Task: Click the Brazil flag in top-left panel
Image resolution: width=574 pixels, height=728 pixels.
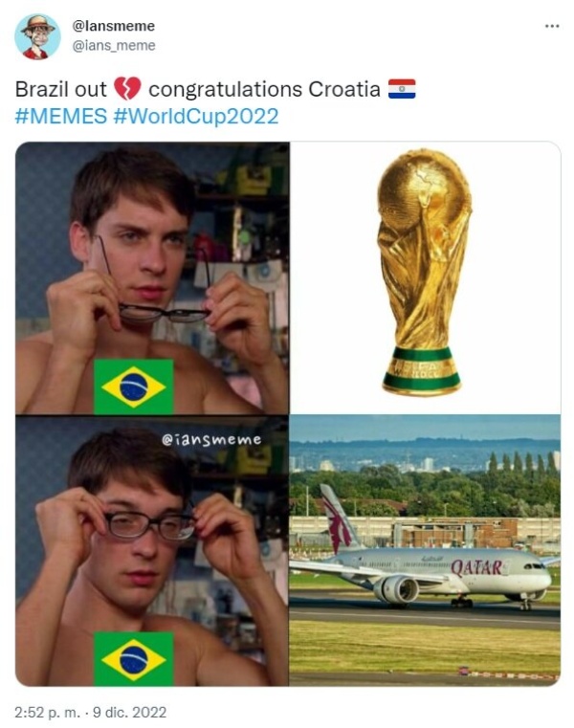Action: tap(134, 386)
